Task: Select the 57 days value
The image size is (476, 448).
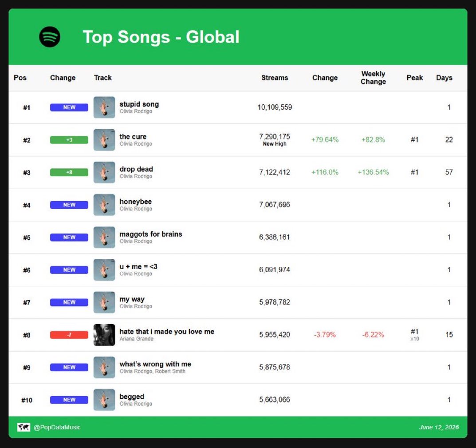Action: coord(449,172)
